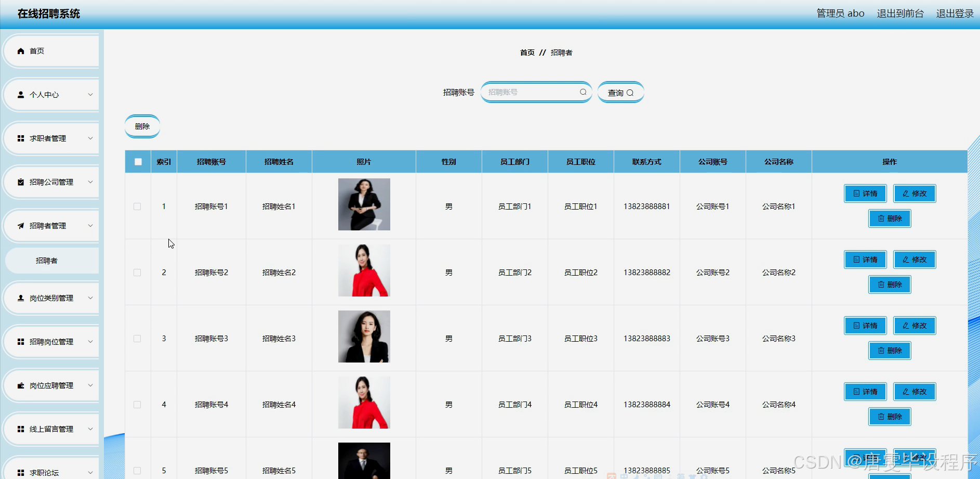Click the home icon beside 首页
980x479 pixels.
click(x=21, y=51)
